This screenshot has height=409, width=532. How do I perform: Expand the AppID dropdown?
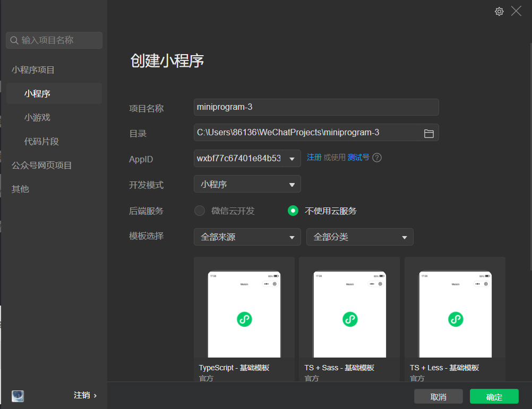(291, 158)
